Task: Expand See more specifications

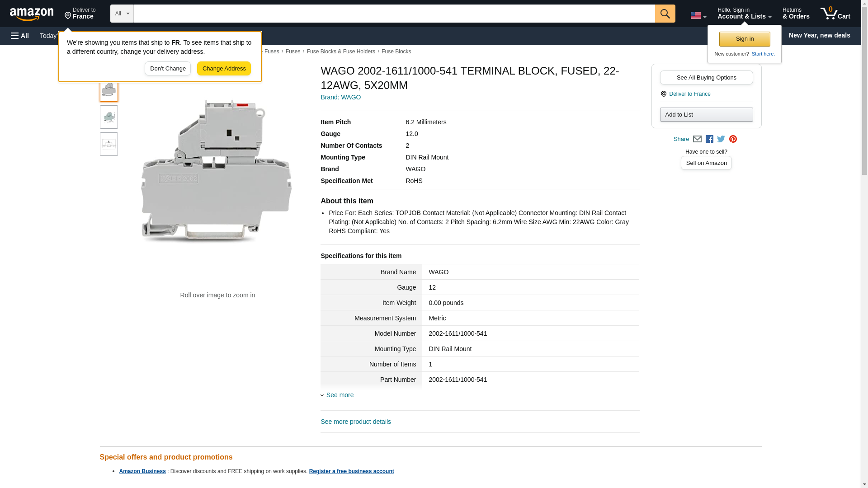Action: click(x=340, y=395)
